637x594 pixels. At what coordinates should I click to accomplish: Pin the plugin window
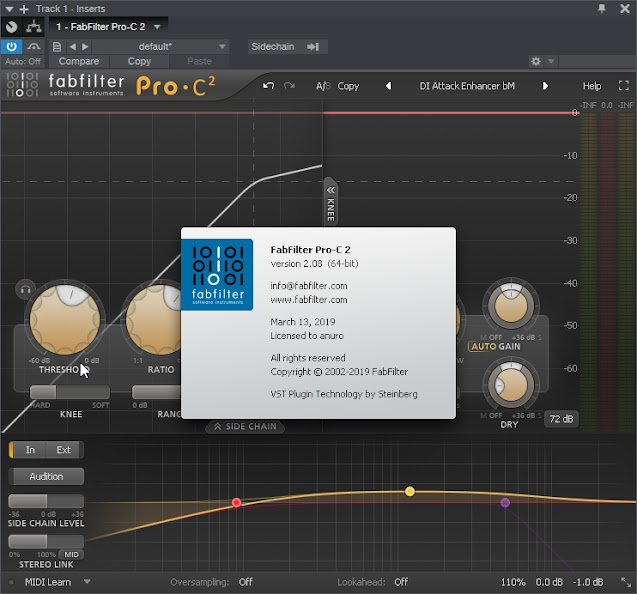click(602, 8)
